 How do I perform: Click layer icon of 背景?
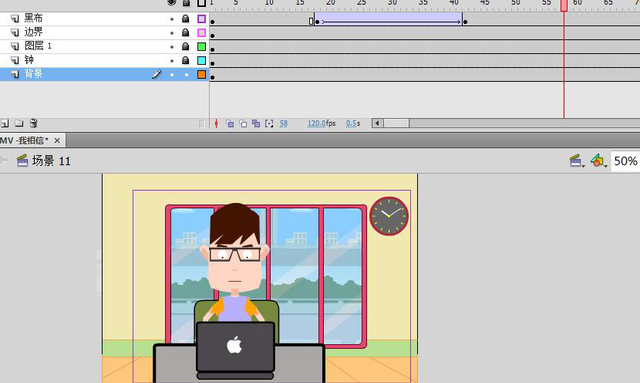(x=15, y=74)
